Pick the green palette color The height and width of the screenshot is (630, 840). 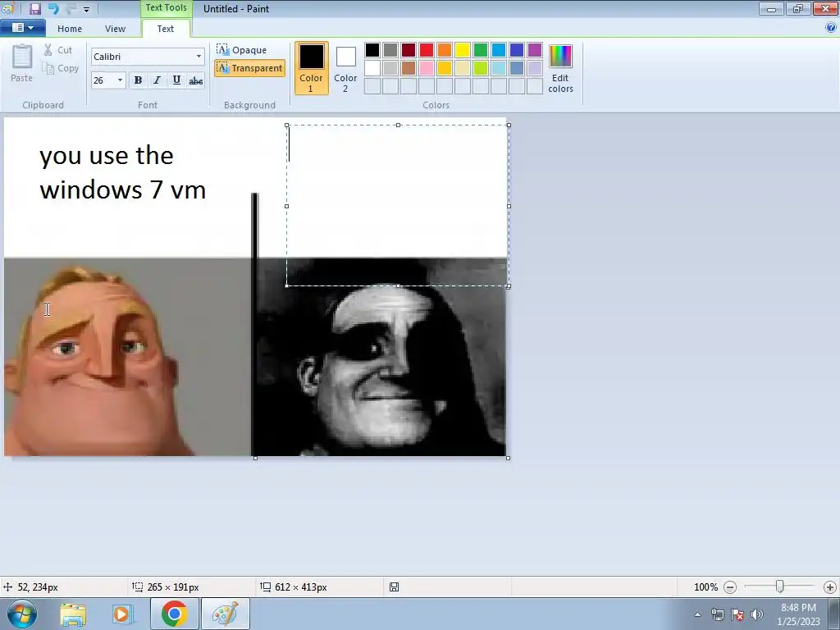[x=481, y=50]
